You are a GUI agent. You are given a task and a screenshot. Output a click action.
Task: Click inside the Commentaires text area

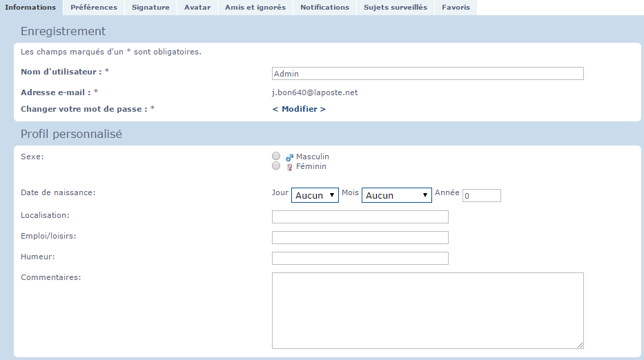pyautogui.click(x=427, y=310)
